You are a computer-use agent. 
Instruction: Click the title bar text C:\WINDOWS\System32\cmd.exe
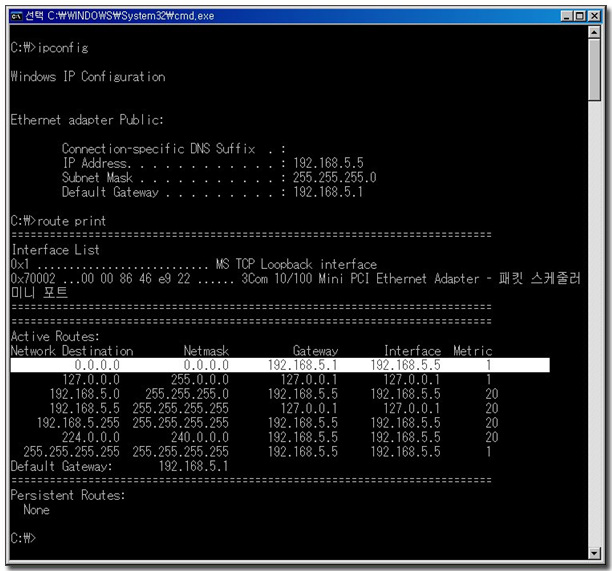[131, 16]
